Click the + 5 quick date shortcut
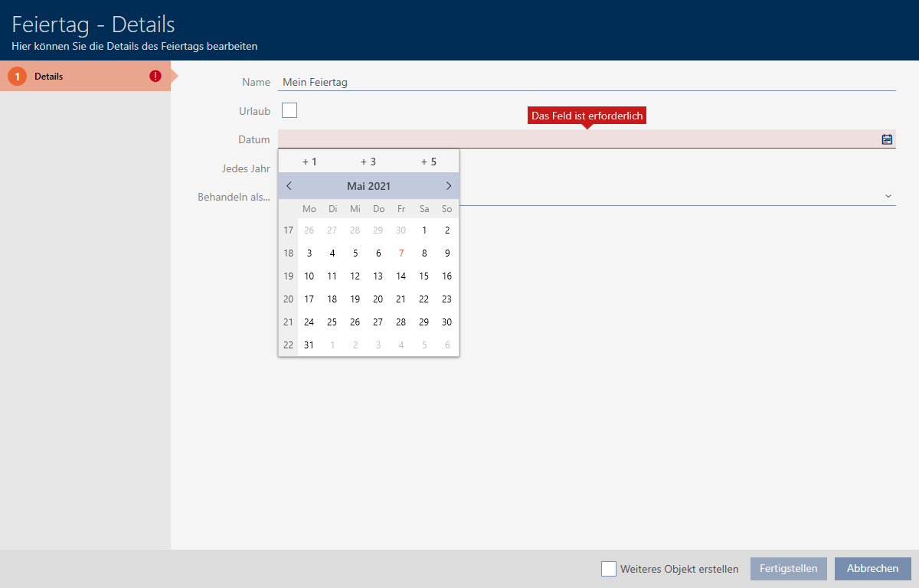This screenshot has height=588, width=919. click(429, 162)
